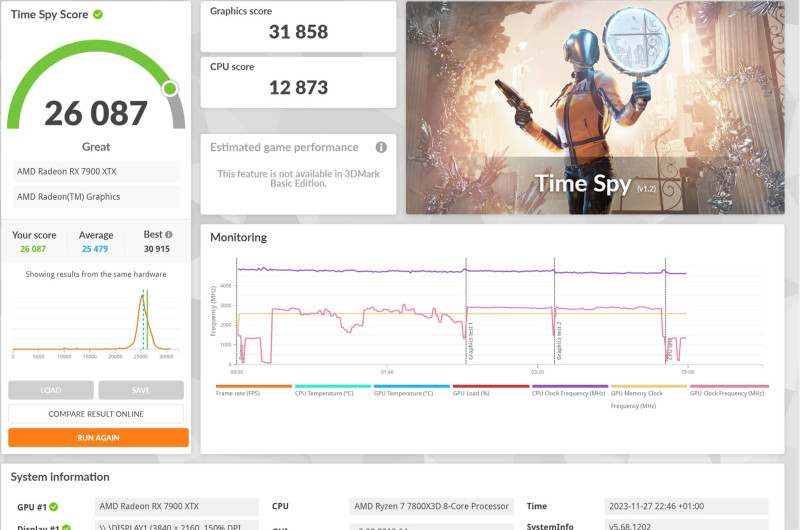Click the Graphics test 1 marker in monitoring chart
800x530 pixels.
coord(470,341)
